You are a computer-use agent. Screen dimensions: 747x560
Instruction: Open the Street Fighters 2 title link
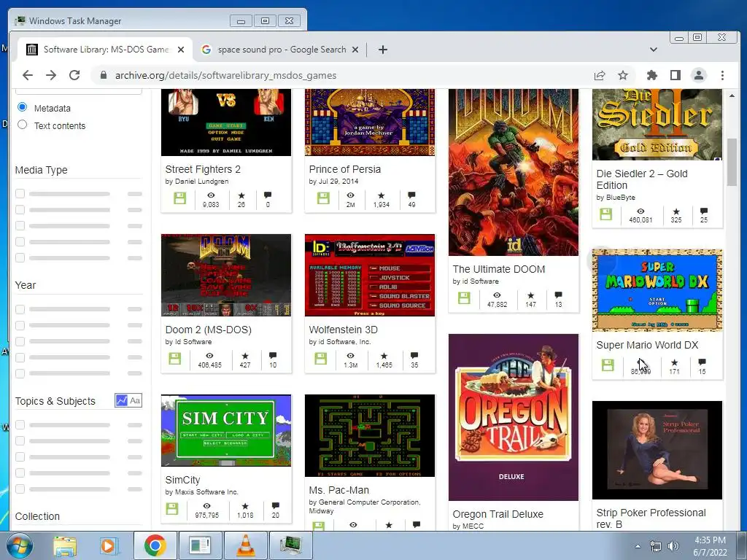click(x=203, y=169)
